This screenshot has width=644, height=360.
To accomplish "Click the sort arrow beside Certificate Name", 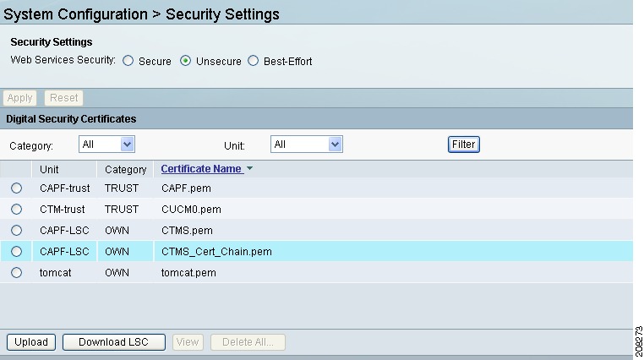I will click(249, 169).
